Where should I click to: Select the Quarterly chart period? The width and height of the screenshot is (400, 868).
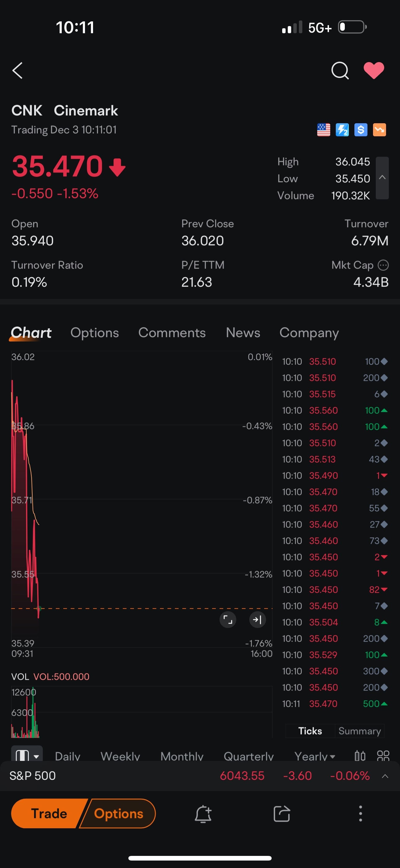[x=248, y=756]
